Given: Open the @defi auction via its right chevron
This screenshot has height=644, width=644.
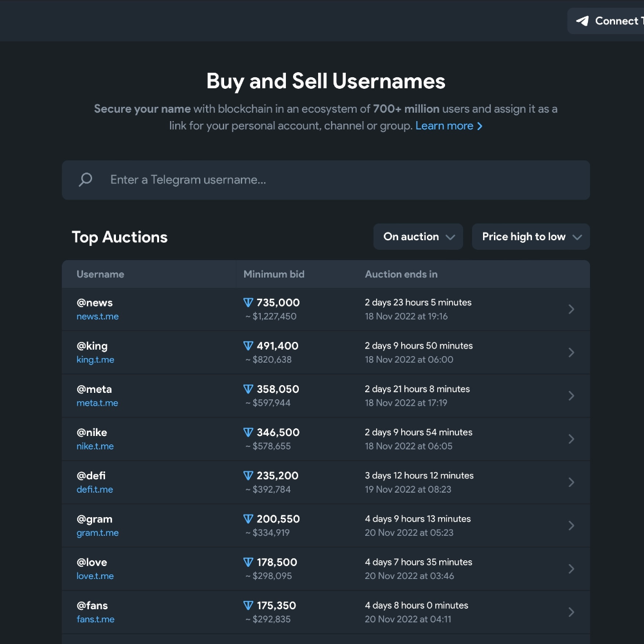Looking at the screenshot, I should (571, 482).
